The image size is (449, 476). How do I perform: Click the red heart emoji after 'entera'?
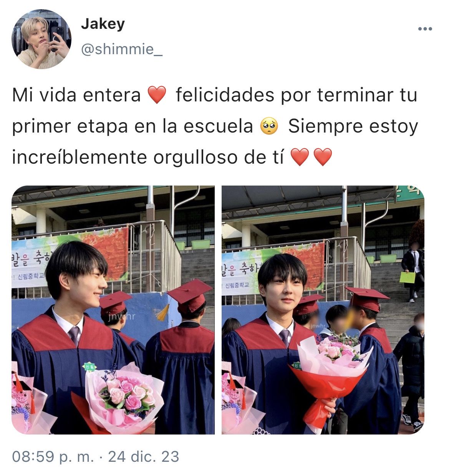157,95
